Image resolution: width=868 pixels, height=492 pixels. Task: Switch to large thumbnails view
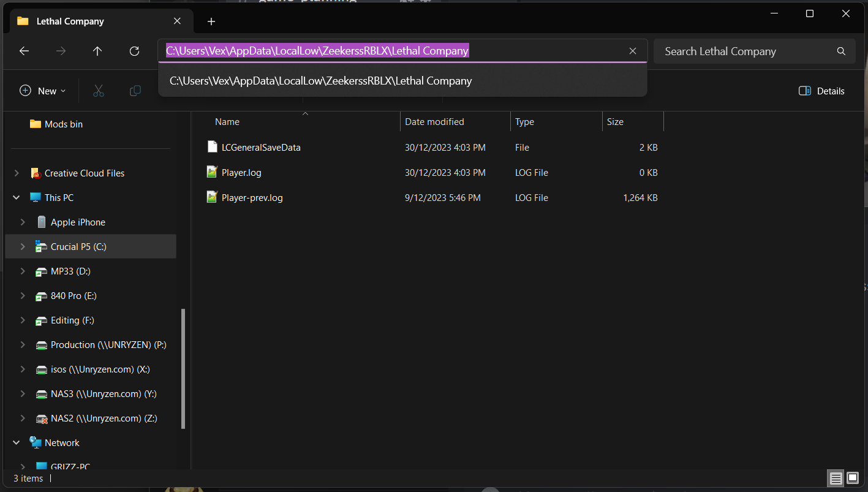(x=853, y=478)
